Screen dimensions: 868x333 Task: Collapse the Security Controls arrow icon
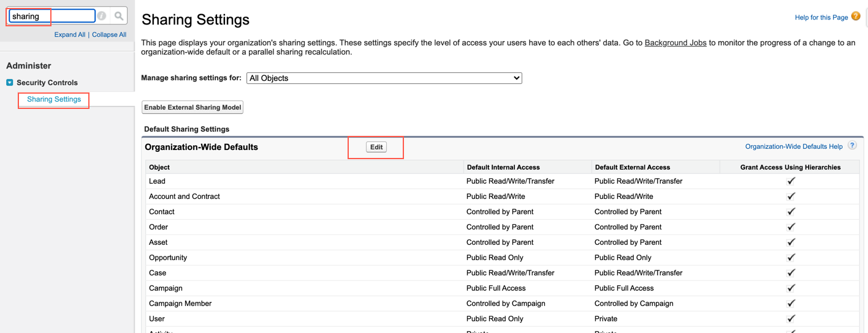tap(10, 82)
